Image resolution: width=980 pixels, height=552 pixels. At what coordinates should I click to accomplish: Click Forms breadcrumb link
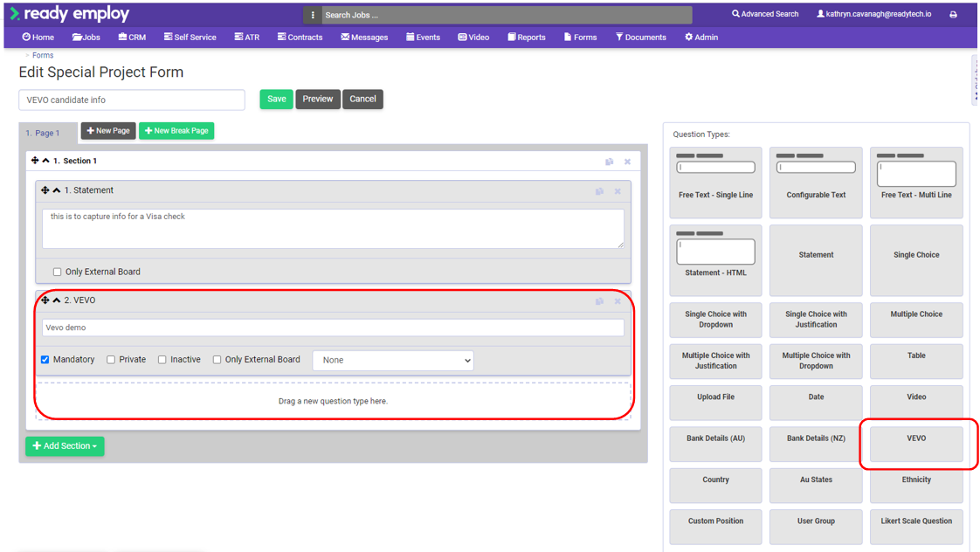click(43, 55)
